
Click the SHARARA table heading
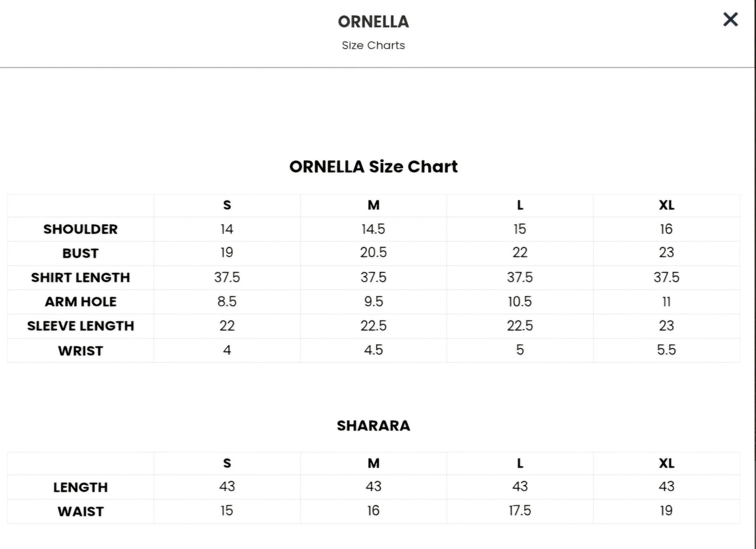(373, 426)
